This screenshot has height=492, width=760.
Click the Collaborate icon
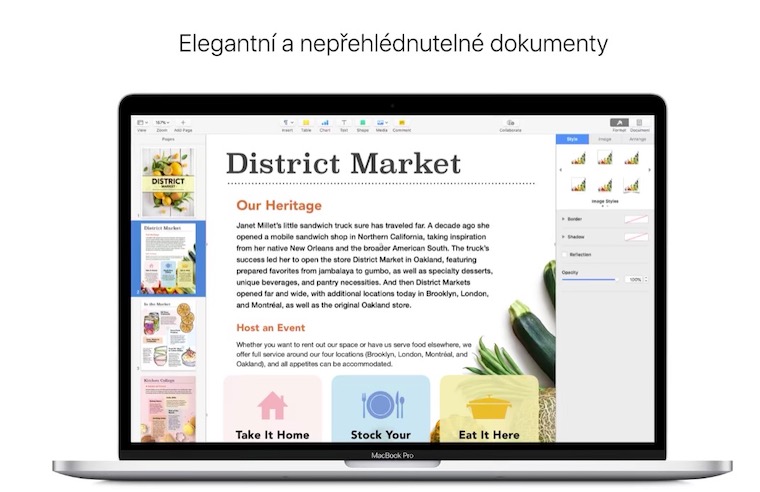pos(510,123)
